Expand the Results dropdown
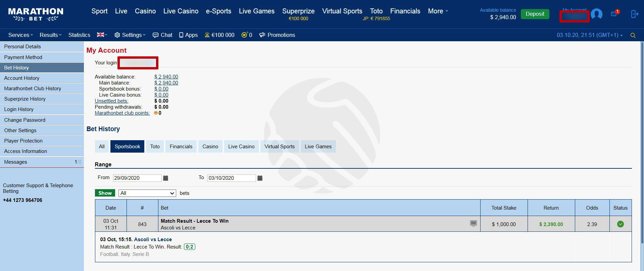 pos(51,35)
